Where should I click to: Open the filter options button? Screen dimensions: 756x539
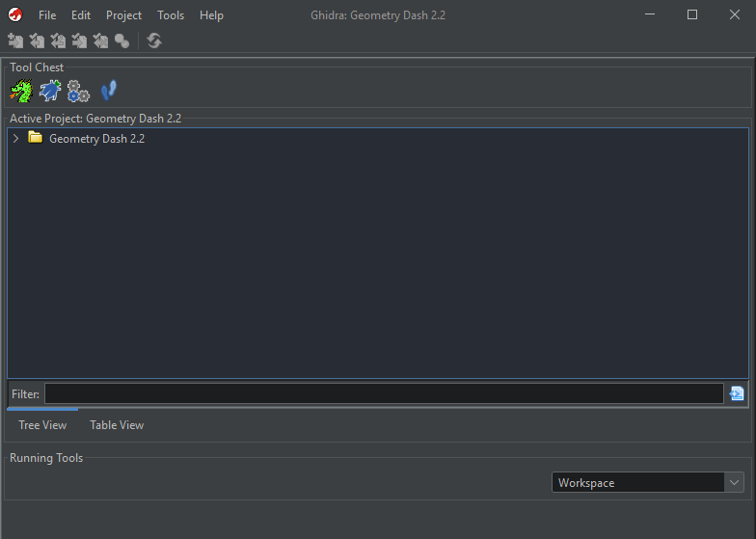click(x=737, y=393)
